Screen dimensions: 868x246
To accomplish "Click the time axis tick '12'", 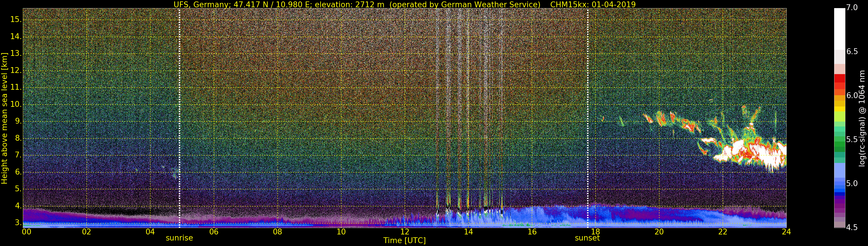I will tap(405, 232).
